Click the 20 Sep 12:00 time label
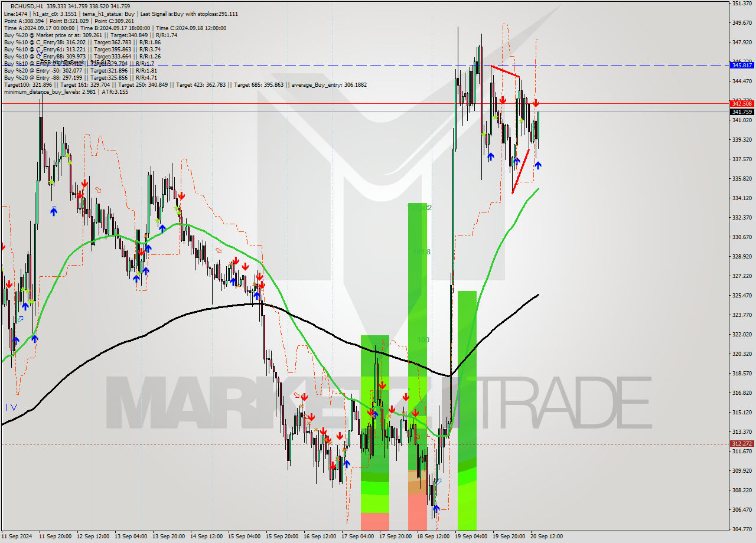 546,537
